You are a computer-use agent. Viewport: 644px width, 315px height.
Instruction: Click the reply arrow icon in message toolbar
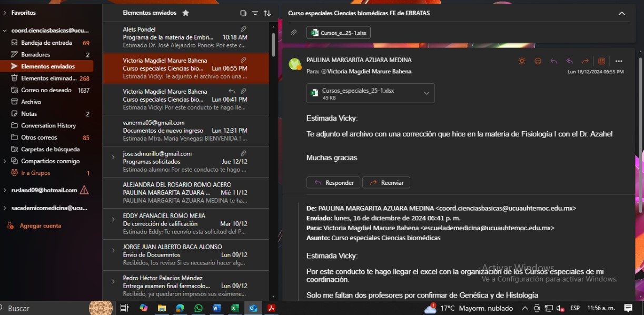(x=553, y=61)
